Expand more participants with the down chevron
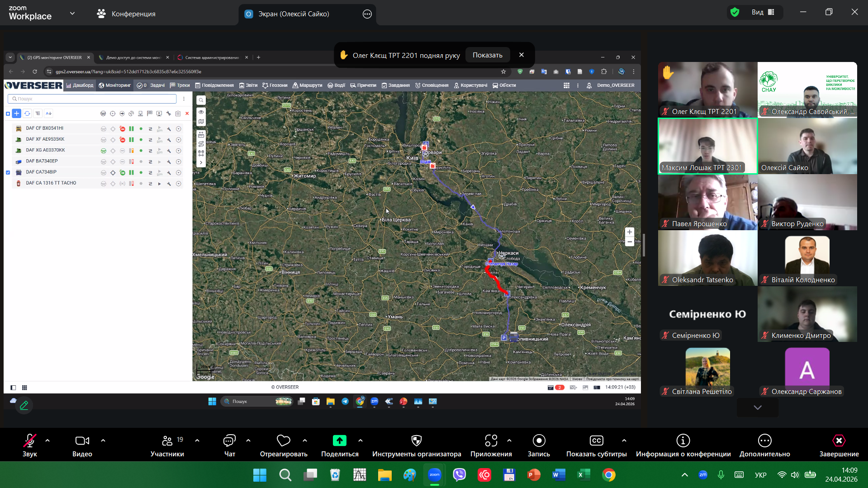868x488 pixels. (758, 407)
